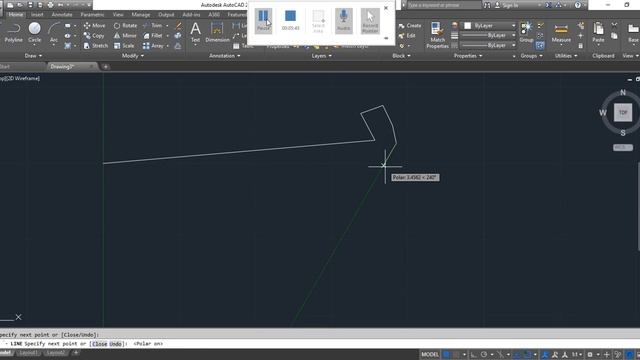
Task: Toggle polar tracking in status bar
Action: click(484, 354)
